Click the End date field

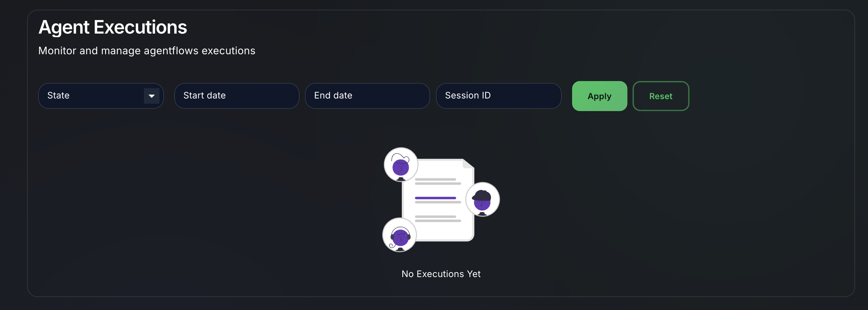[367, 96]
